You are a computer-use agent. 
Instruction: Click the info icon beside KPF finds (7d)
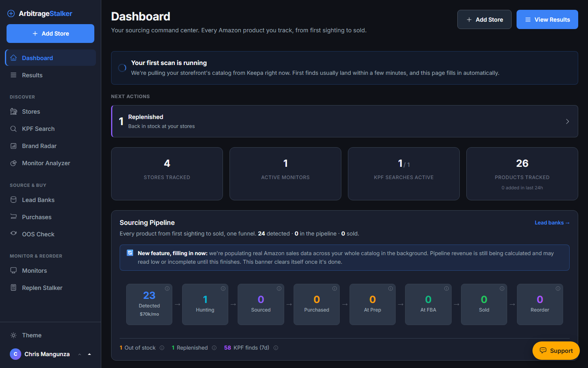(276, 348)
